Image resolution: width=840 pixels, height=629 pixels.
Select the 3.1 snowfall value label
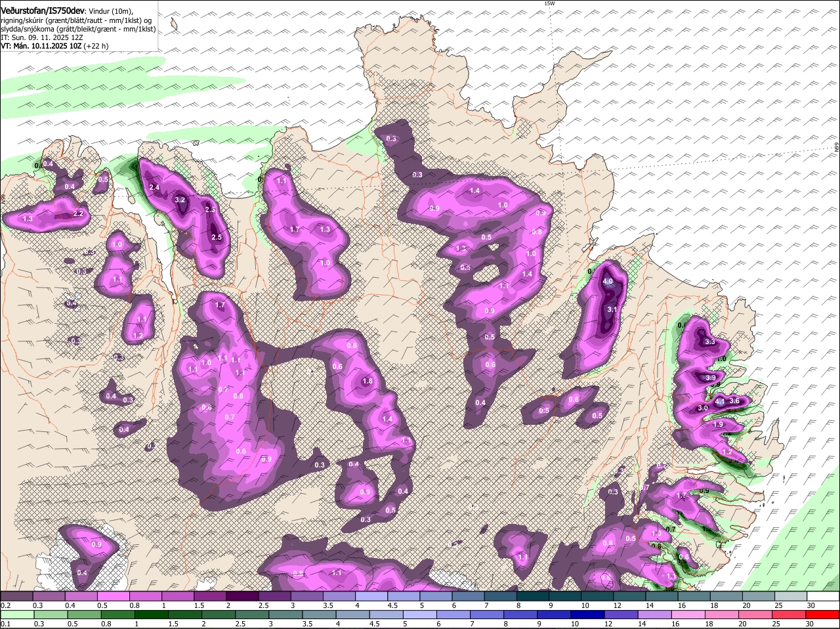point(612,309)
